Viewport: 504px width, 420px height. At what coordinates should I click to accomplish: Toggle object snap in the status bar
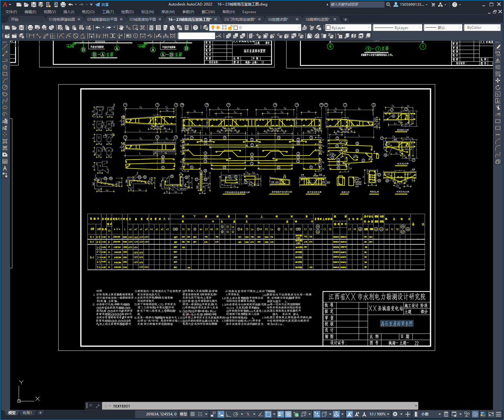click(268, 414)
